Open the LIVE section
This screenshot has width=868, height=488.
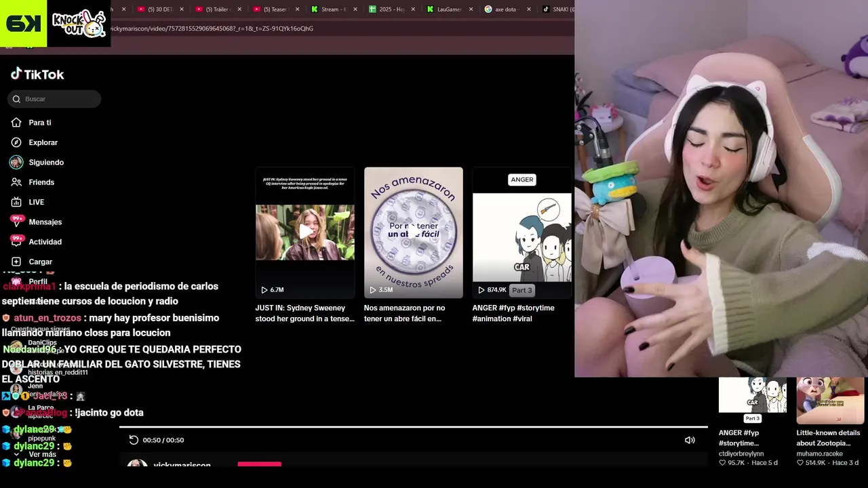point(36,202)
